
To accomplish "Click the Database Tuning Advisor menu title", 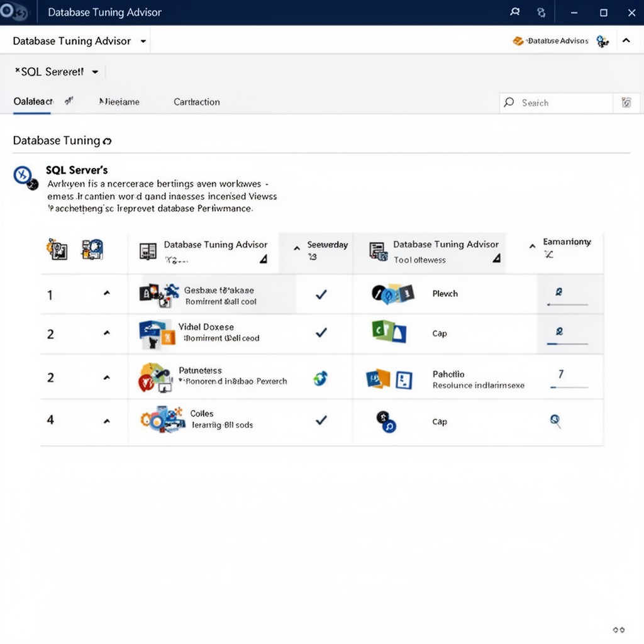I will (72, 41).
